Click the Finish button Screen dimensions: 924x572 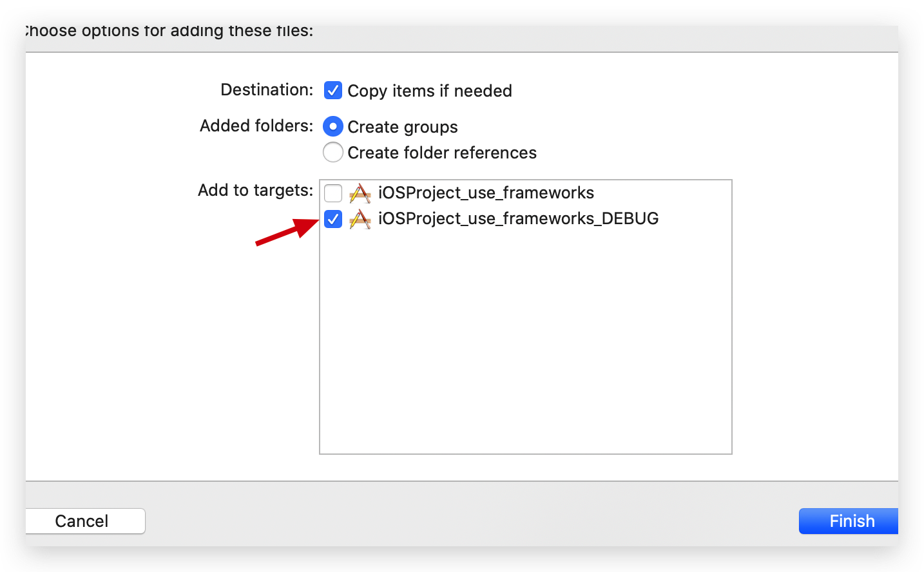tap(849, 521)
